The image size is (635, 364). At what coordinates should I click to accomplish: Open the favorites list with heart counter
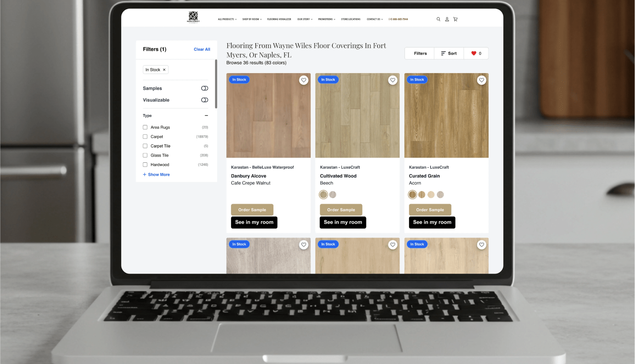[x=476, y=53]
